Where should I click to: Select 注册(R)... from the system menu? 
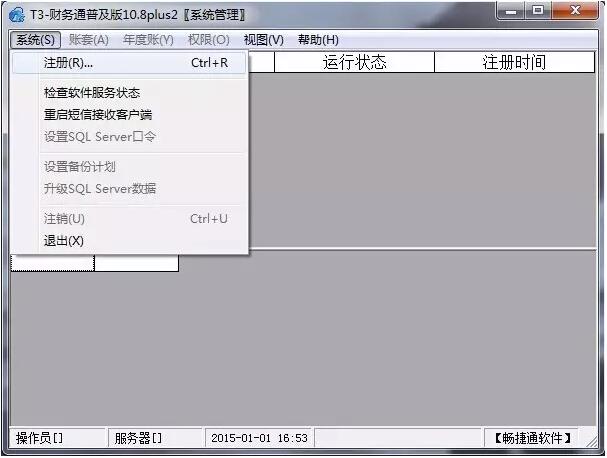click(129, 63)
